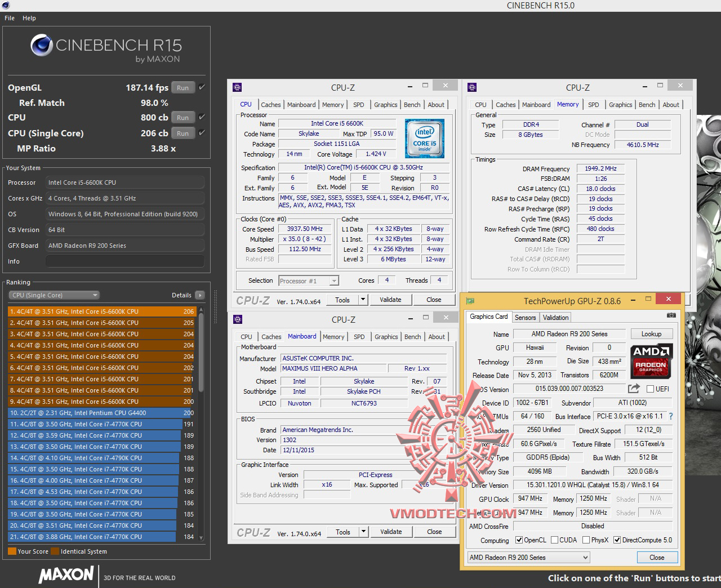Click the Tools button in CPU-Z Processor window
721x588 pixels.
coord(342,300)
